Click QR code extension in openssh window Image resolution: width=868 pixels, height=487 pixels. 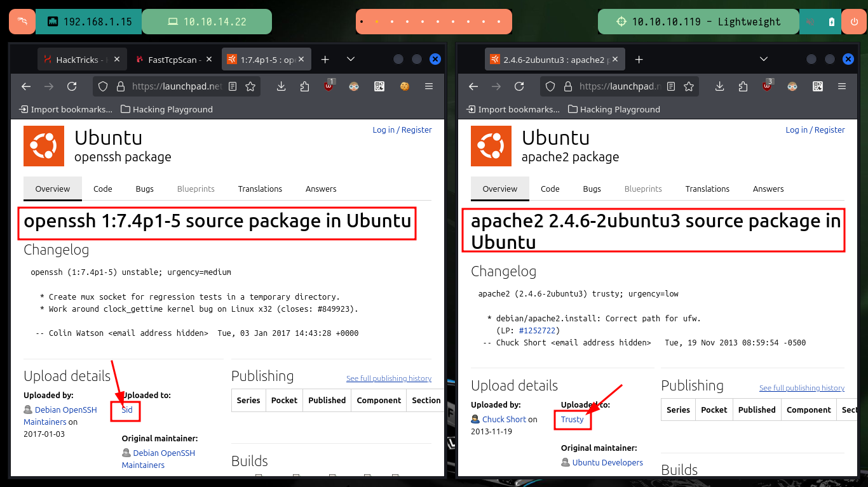tap(379, 86)
